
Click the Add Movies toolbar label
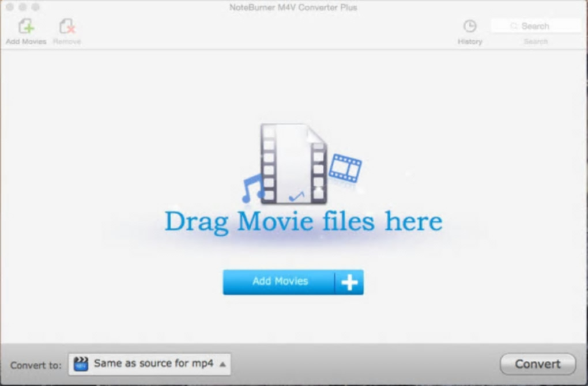point(26,41)
